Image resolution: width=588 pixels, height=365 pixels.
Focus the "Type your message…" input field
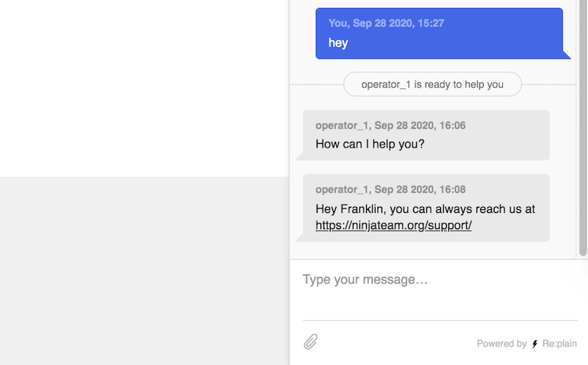point(440,289)
